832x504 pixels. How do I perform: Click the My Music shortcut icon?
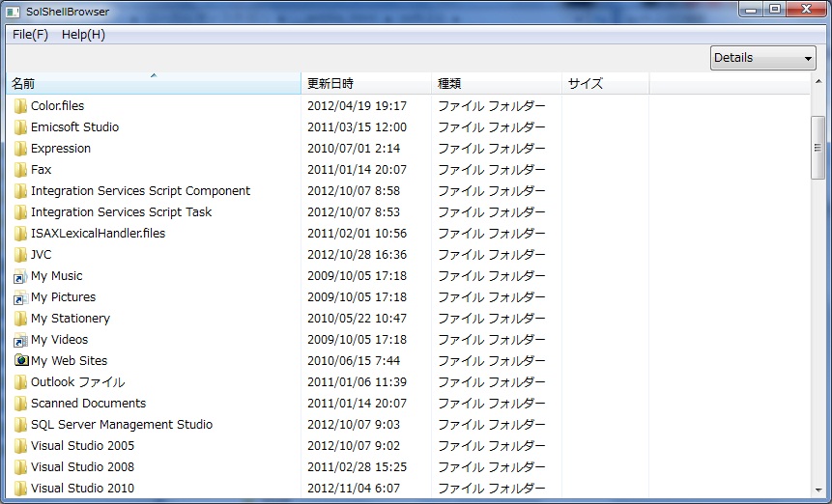[x=20, y=276]
